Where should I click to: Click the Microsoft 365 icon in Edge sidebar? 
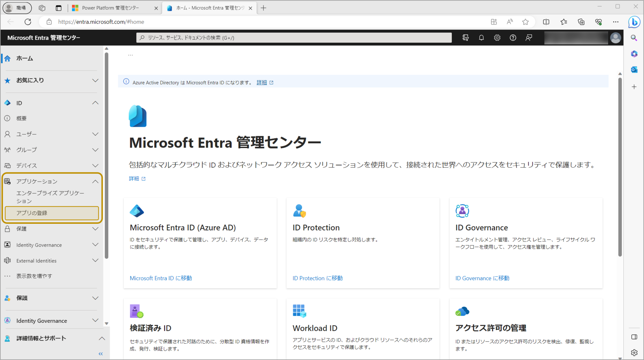pos(634,54)
